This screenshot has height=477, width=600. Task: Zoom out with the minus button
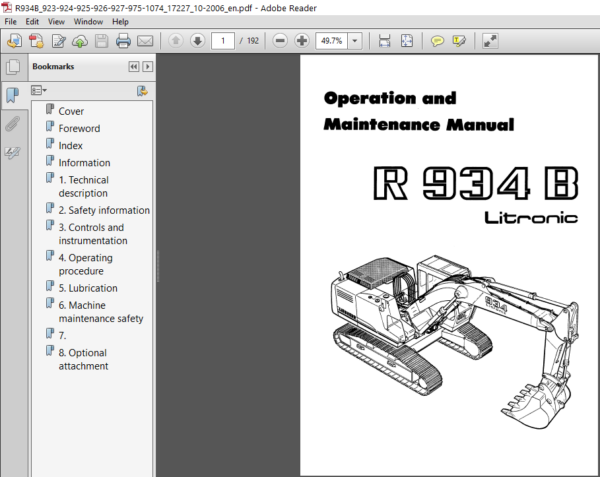click(x=280, y=41)
